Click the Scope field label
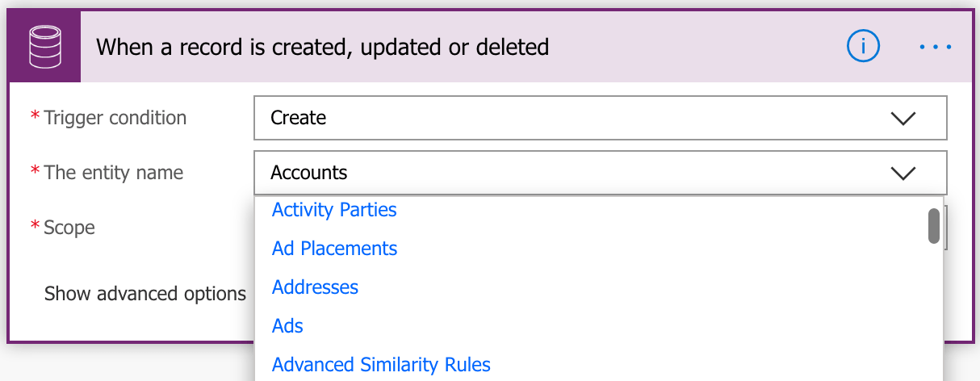980x381 pixels. coord(69,228)
